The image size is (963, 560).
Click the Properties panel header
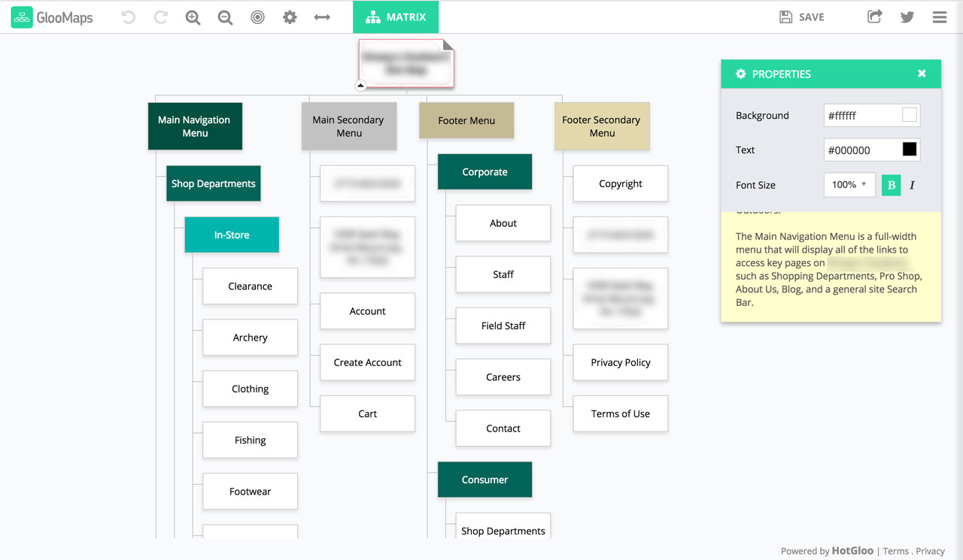tap(831, 74)
